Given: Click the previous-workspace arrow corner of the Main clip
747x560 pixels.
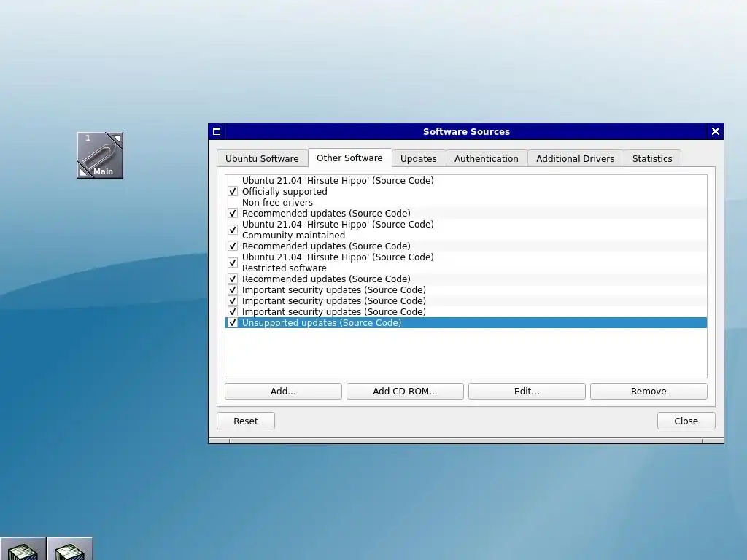Looking at the screenshot, I should point(84,171).
